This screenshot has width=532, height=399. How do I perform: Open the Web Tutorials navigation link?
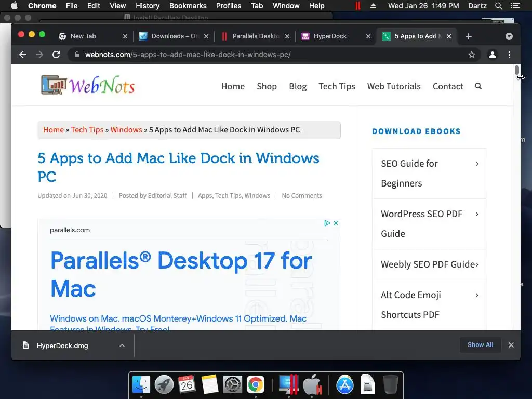click(x=394, y=86)
